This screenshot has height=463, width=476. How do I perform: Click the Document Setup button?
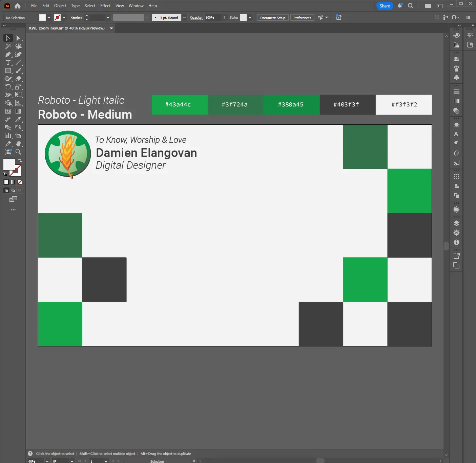(x=272, y=18)
